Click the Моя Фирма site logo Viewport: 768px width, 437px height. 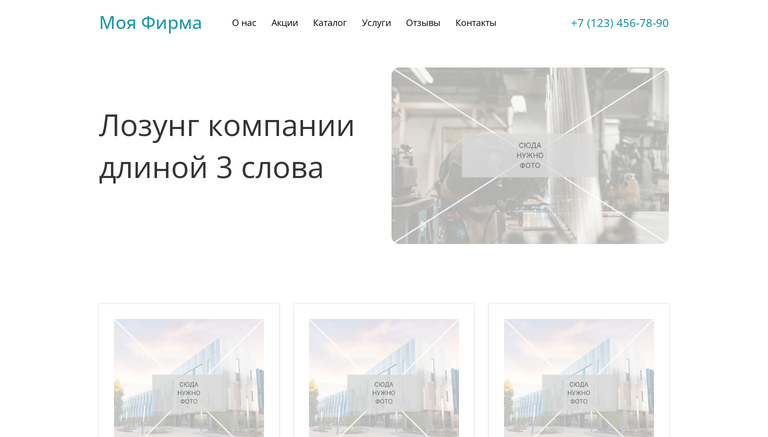(150, 22)
